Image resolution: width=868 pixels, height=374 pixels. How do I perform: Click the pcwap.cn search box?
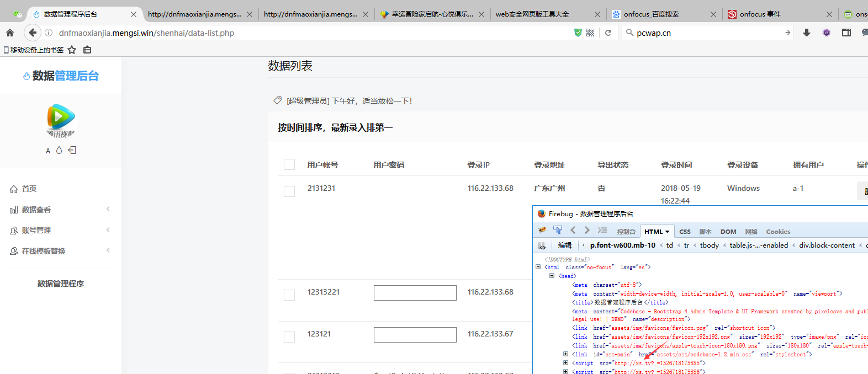pos(708,33)
